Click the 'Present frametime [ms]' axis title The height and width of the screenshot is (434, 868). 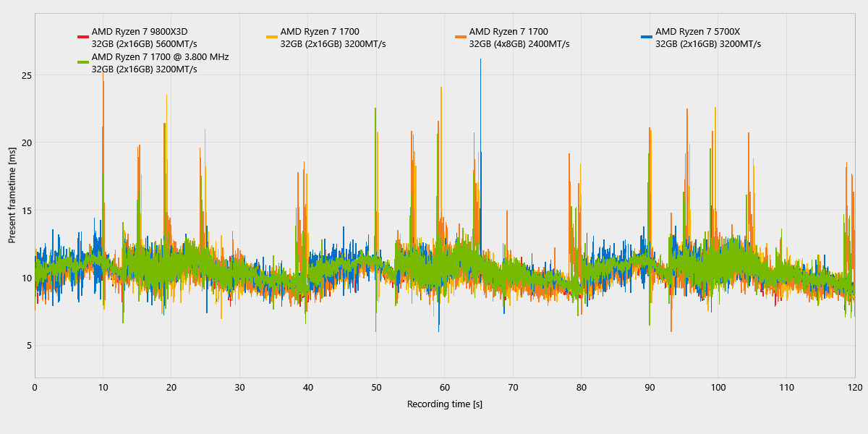click(12, 196)
